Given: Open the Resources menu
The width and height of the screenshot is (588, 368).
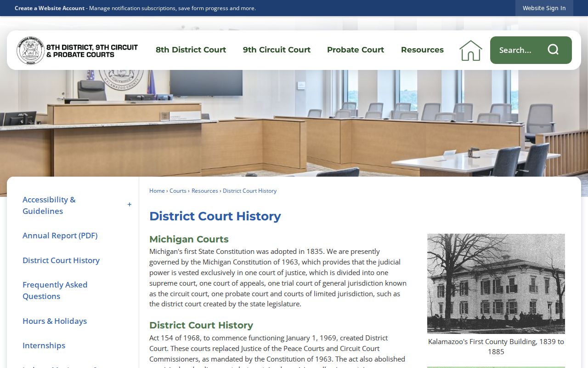Looking at the screenshot, I should pyautogui.click(x=422, y=50).
